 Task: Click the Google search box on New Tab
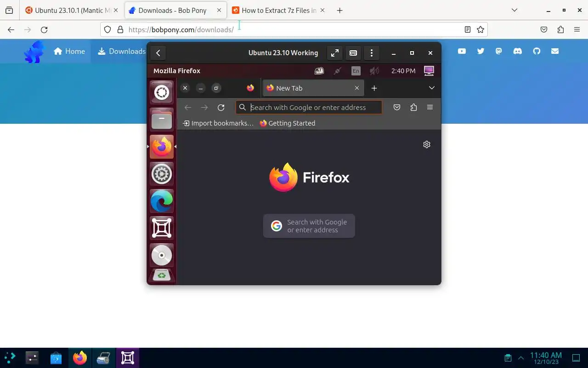309,226
